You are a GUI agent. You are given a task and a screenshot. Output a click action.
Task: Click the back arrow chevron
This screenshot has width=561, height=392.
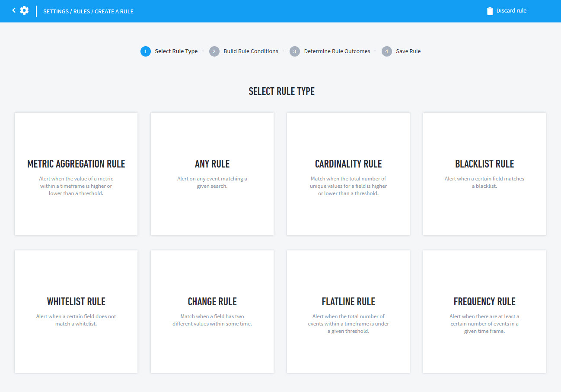(14, 10)
